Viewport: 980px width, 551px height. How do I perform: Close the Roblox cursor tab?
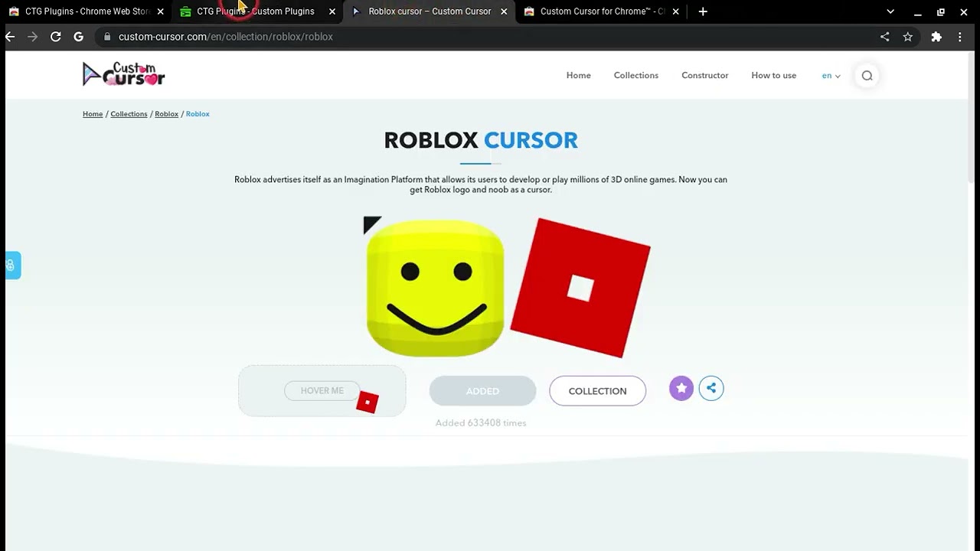504,11
